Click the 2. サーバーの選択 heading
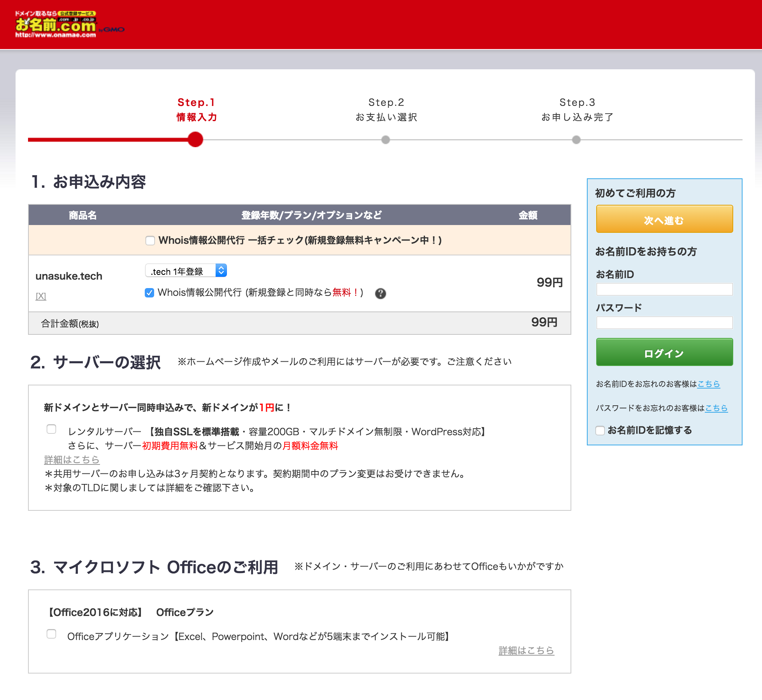Screen dimensions: 762x700 95,362
